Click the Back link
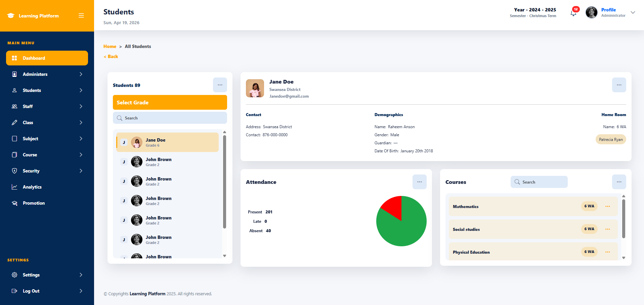The image size is (644, 305). coord(111,56)
